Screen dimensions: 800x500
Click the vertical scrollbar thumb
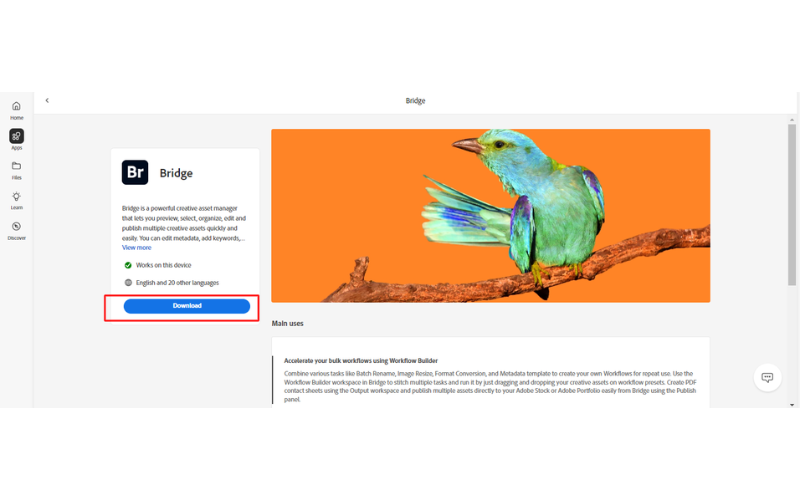792,205
